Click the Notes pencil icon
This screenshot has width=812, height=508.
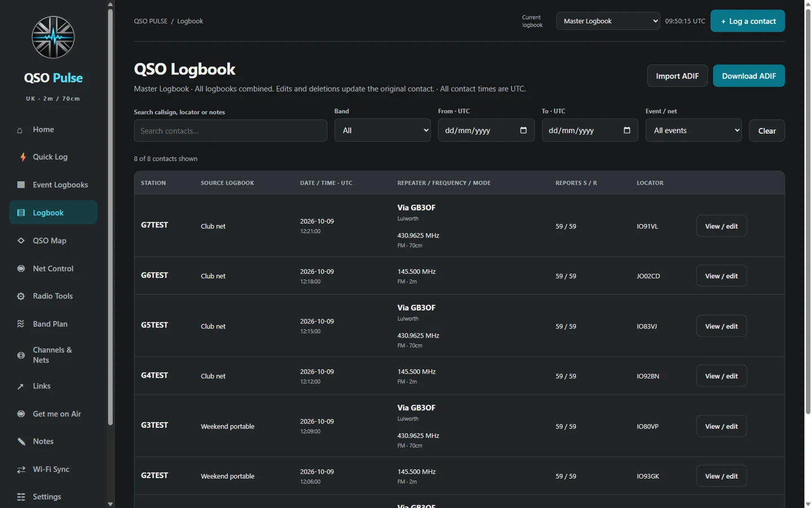coord(21,441)
